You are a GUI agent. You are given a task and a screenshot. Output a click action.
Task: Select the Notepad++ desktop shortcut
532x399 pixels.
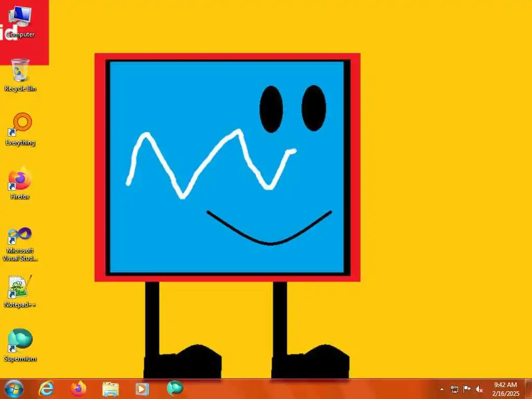click(20, 291)
